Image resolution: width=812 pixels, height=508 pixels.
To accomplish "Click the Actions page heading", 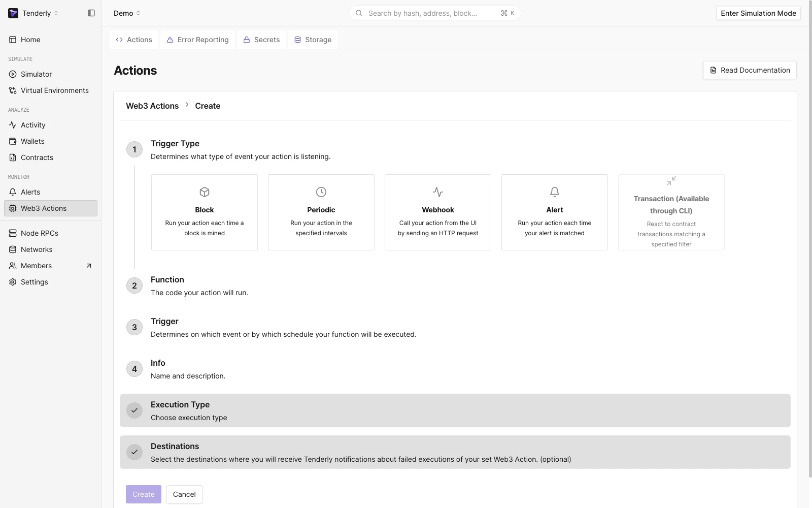I will tap(136, 70).
